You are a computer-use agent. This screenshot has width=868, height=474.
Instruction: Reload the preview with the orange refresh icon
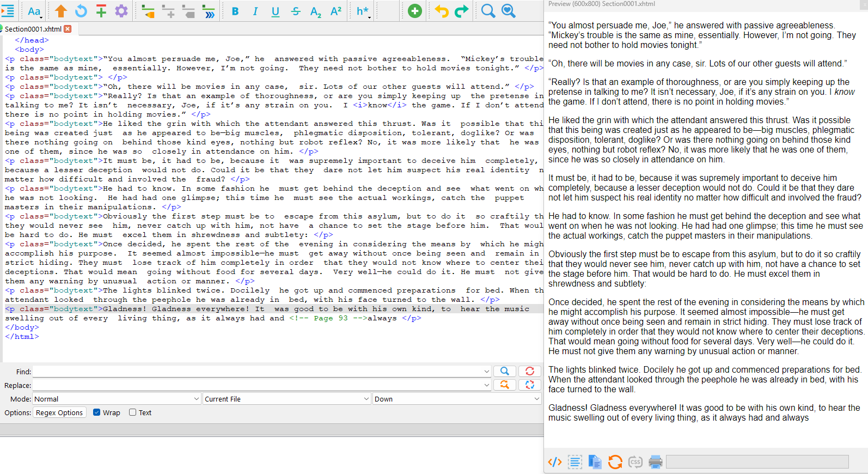tap(615, 462)
